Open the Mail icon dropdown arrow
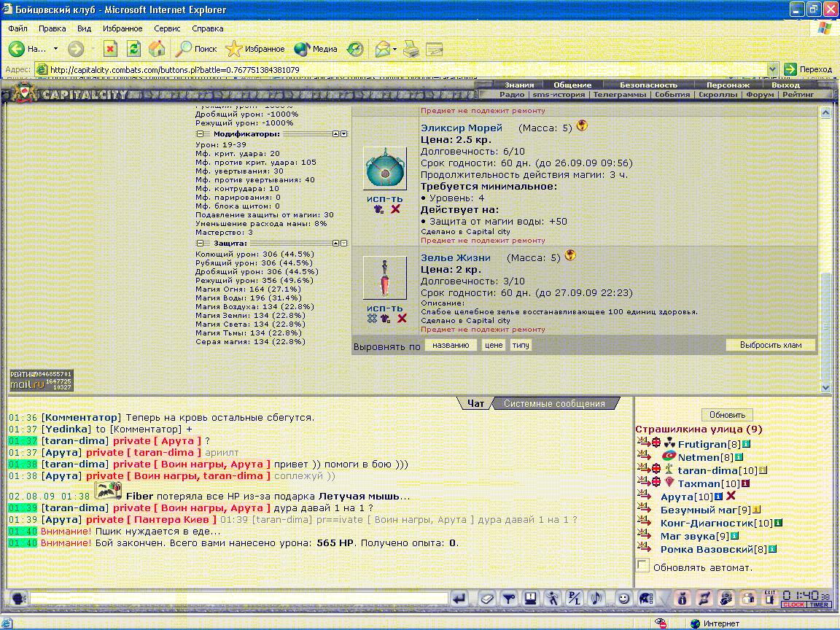Screen dimensions: 840x630 (394, 50)
